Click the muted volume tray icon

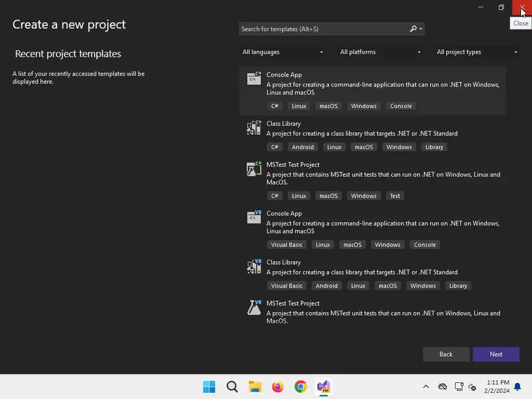[472, 387]
